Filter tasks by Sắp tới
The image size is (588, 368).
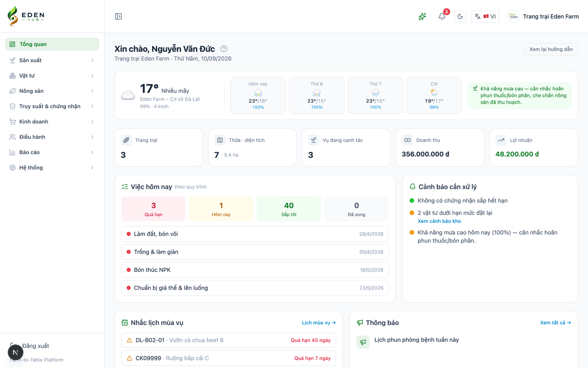289,209
